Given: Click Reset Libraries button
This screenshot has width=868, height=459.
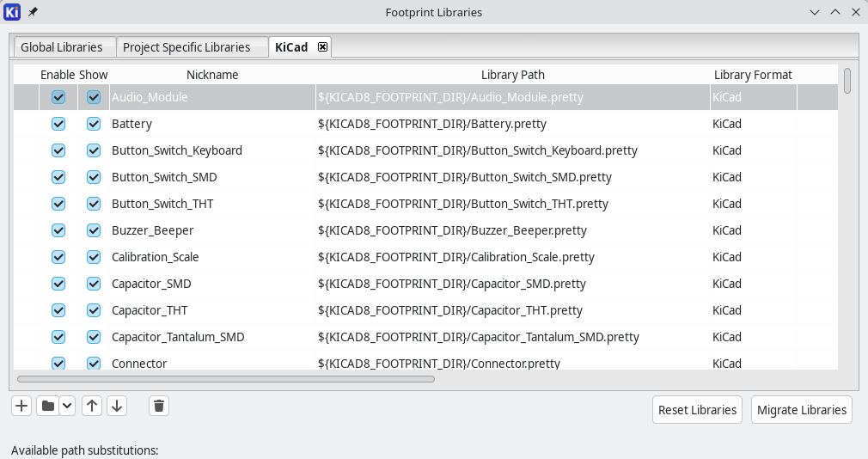Looking at the screenshot, I should click(698, 410).
